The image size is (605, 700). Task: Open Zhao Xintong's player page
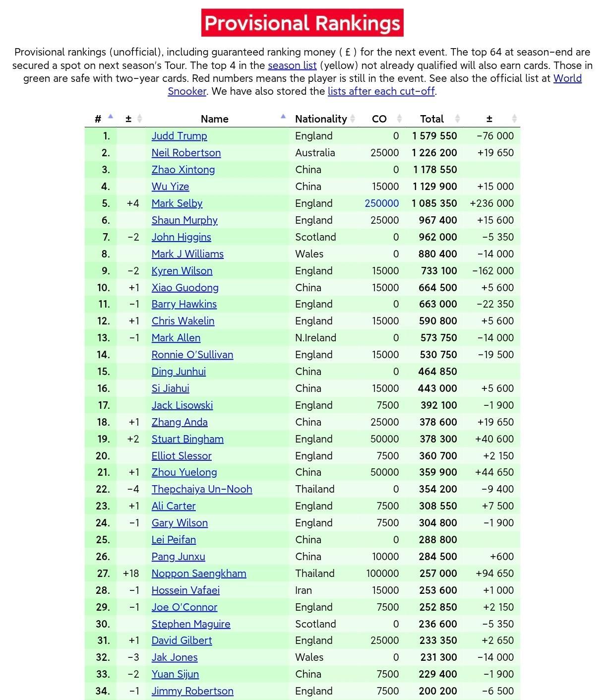183,169
